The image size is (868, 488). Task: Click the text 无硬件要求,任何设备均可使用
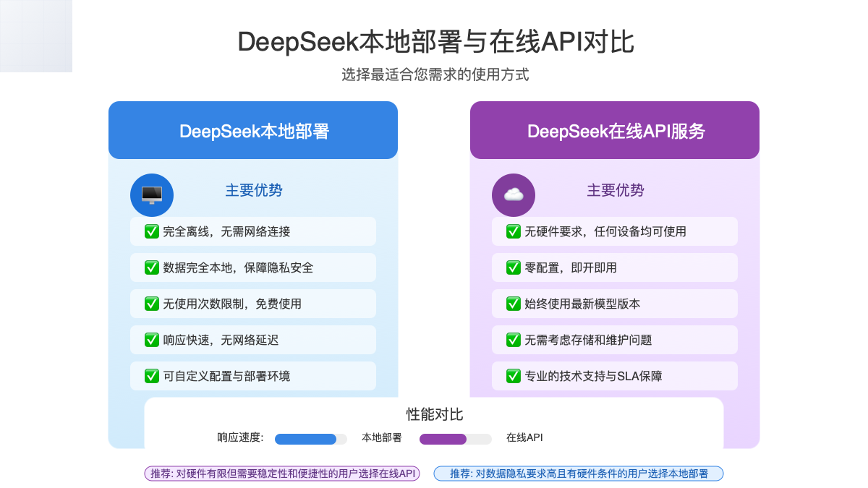605,231
